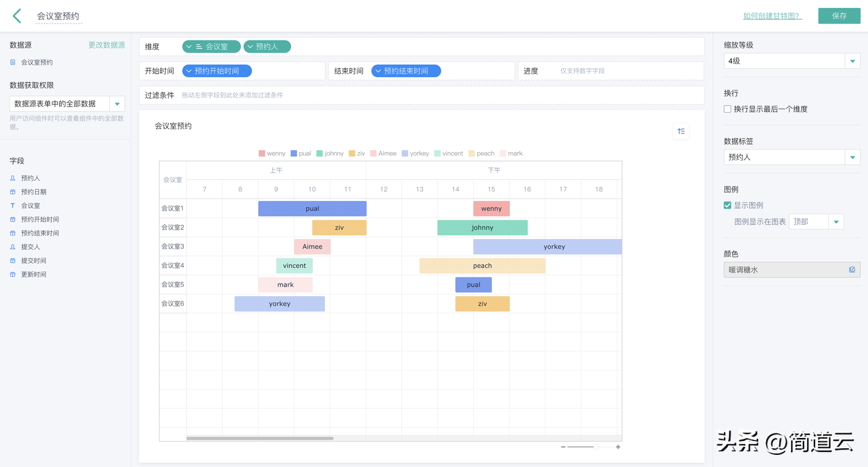Click the vincent bar in 会议室4
Image resolution: width=868 pixels, height=467 pixels.
(294, 265)
